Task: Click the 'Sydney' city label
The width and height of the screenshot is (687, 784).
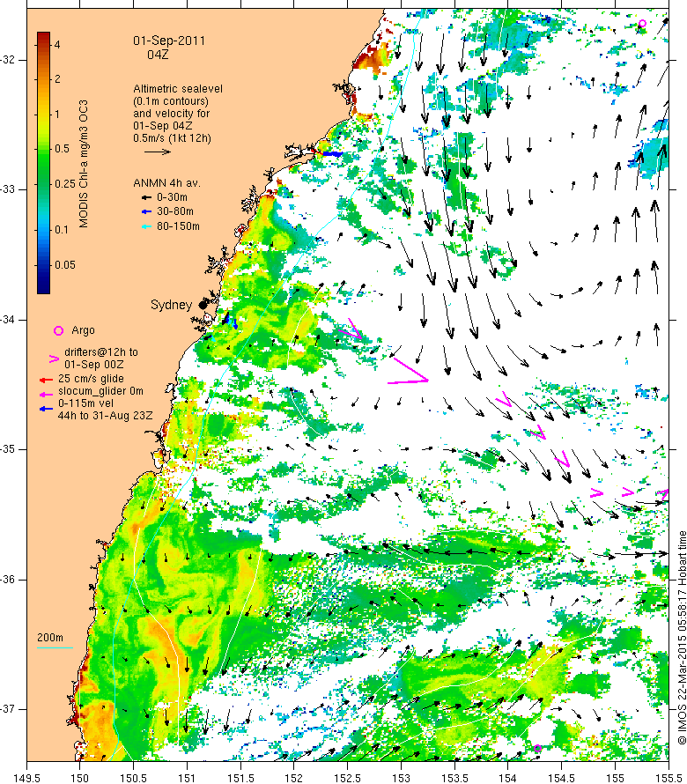Action: coord(171,305)
